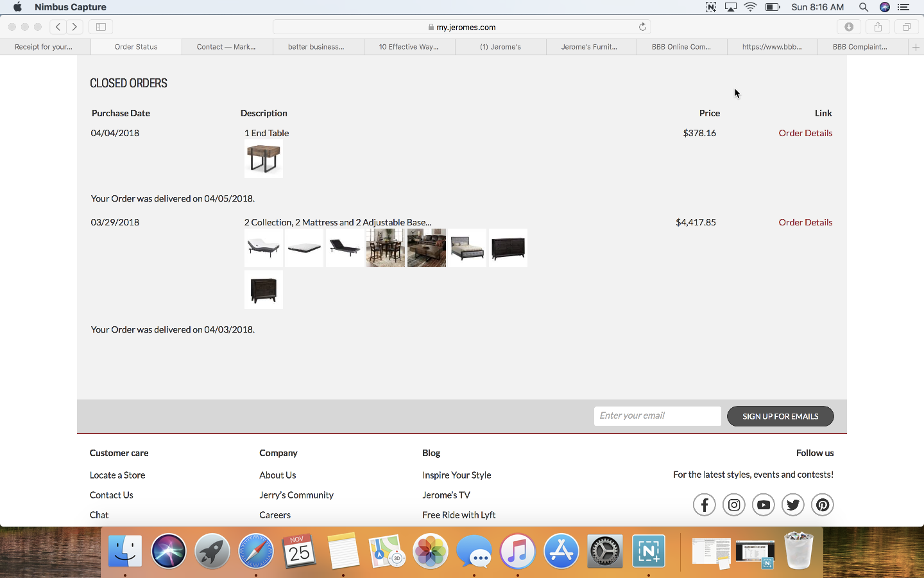Open the Chat link
This screenshot has width=924, height=578.
point(99,515)
